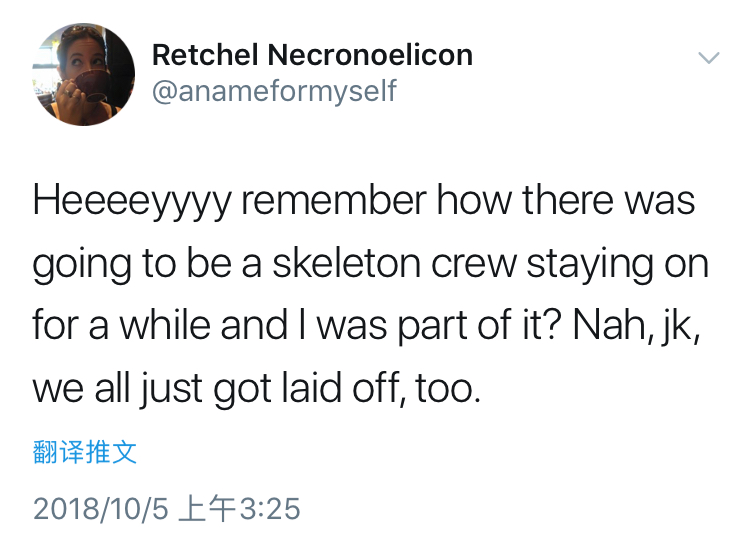
Task: Click the 上午3:25 time in timestamp
Action: 238,508
